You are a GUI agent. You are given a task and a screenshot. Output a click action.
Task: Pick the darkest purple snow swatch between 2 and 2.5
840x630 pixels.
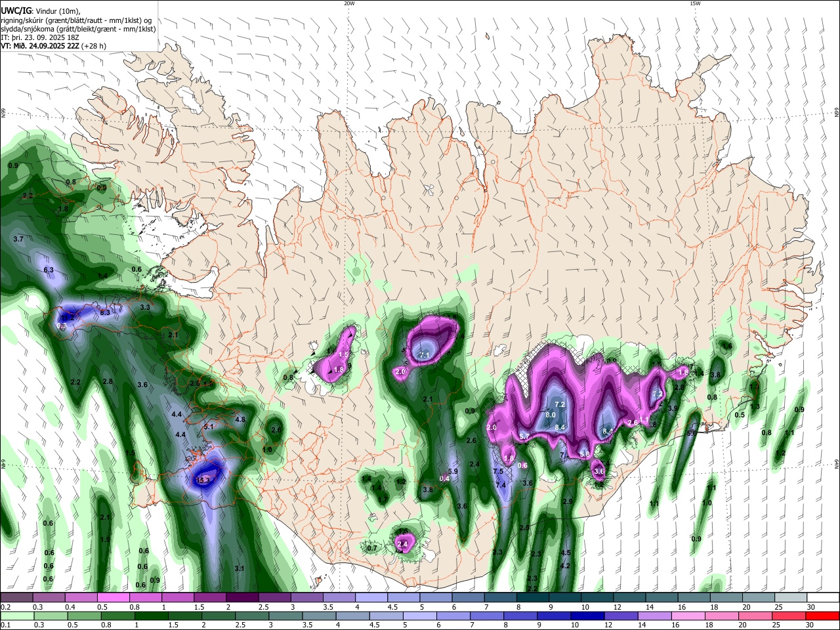click(242, 598)
